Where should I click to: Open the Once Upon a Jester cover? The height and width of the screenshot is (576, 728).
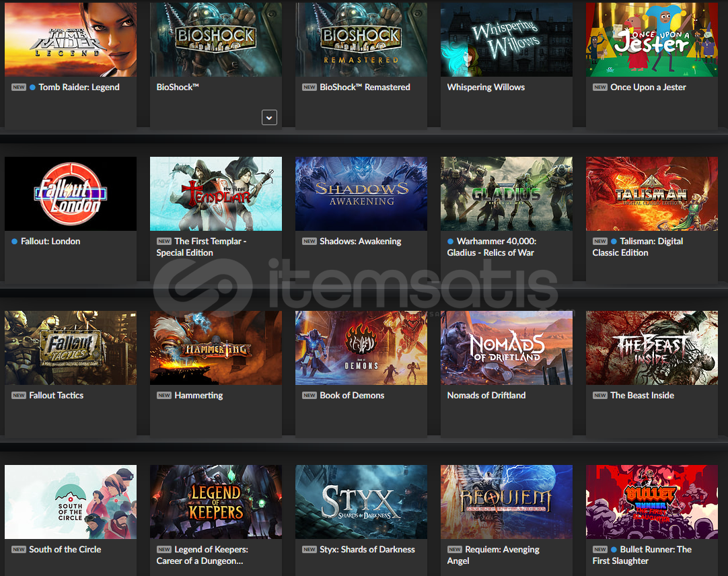652,39
